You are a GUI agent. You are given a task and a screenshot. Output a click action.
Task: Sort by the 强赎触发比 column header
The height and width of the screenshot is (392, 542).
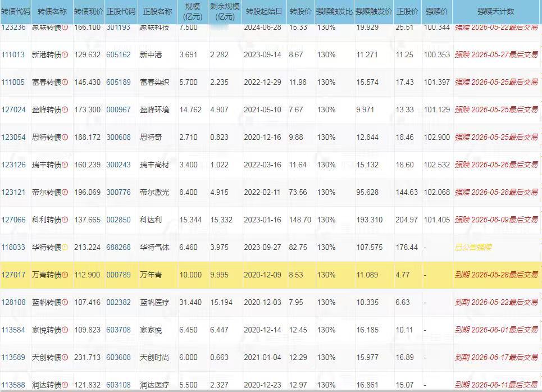click(x=334, y=11)
